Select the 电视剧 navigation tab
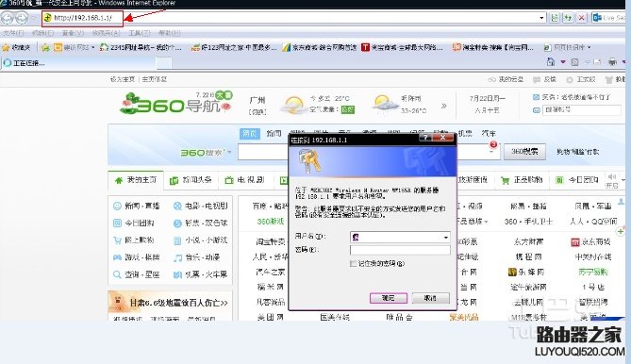The image size is (631, 364). (244, 180)
